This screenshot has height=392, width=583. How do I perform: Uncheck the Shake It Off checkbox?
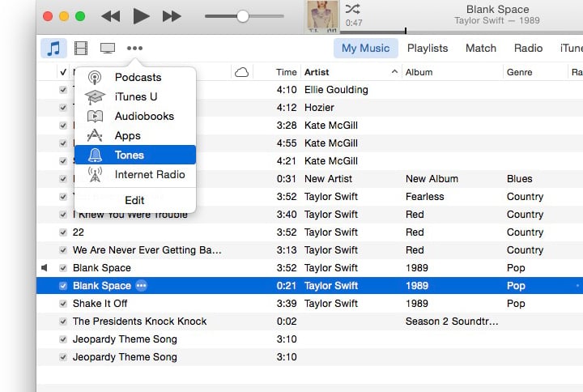coord(64,304)
